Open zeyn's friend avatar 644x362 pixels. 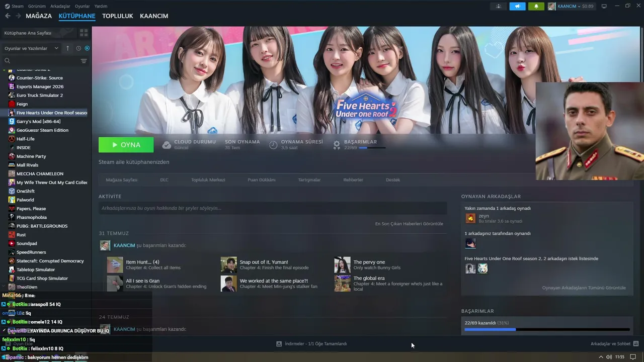(470, 218)
